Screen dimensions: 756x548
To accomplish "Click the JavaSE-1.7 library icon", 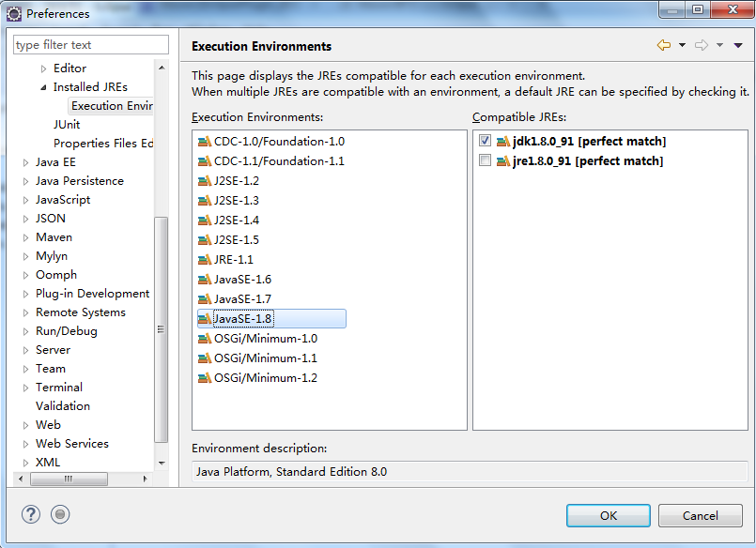I will [x=205, y=299].
